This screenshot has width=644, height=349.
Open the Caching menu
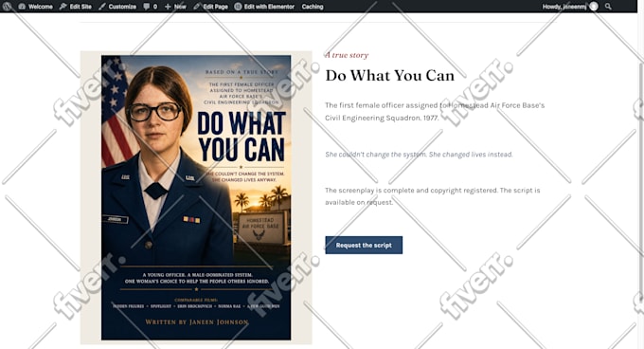tap(313, 7)
